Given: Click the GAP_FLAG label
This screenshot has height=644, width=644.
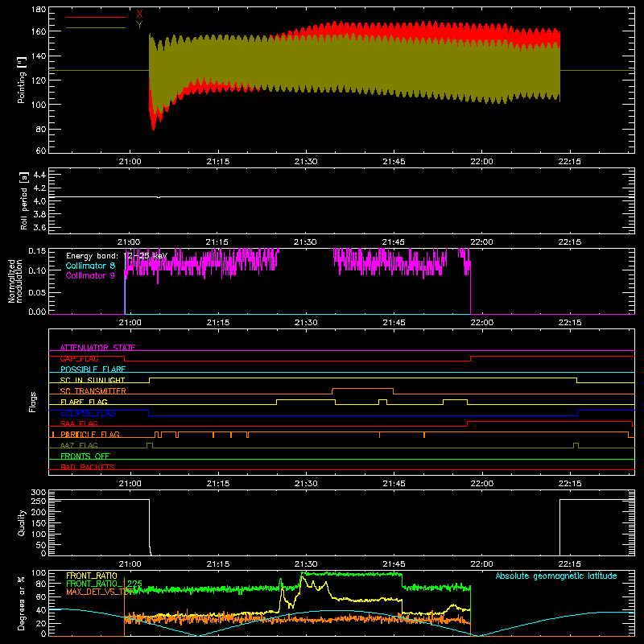Looking at the screenshot, I should (x=79, y=358).
